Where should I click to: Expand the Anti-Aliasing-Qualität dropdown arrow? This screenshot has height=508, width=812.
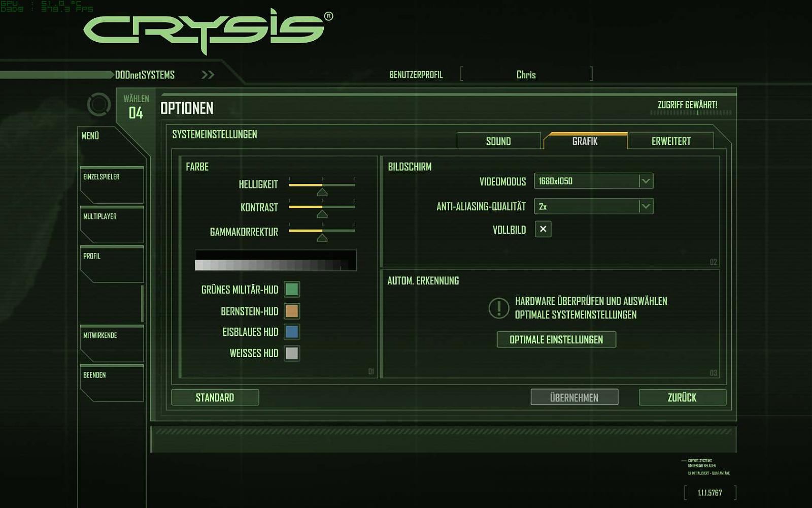click(646, 206)
